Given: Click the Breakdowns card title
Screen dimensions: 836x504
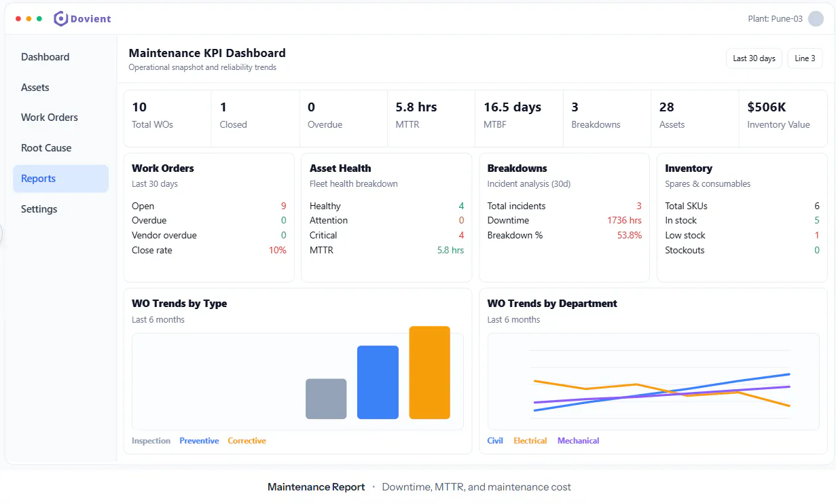Looking at the screenshot, I should [517, 168].
